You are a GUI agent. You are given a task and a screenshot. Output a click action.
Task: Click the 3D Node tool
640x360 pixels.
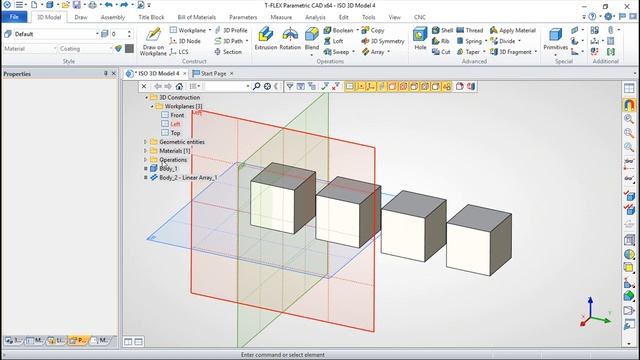[x=185, y=41]
